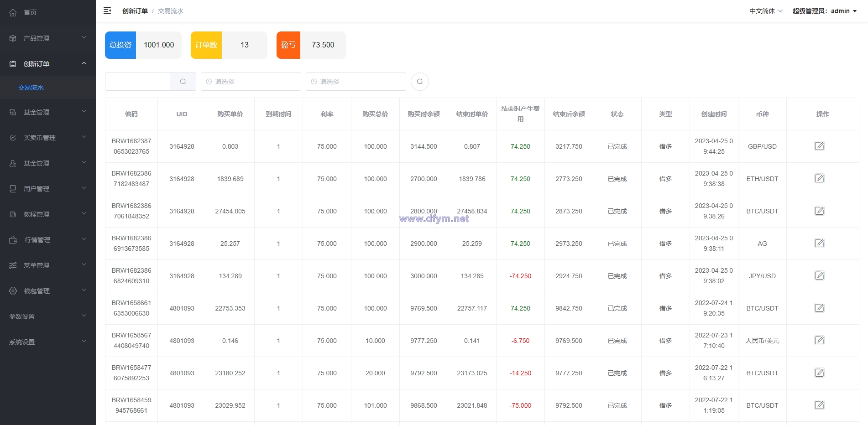Expand the 参数设置 chevron
This screenshot has height=425, width=868.
pos(84,316)
